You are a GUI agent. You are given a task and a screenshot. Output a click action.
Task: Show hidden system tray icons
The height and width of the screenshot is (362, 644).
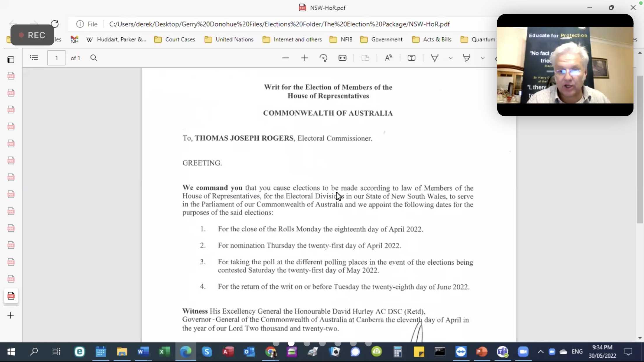pos(540,352)
